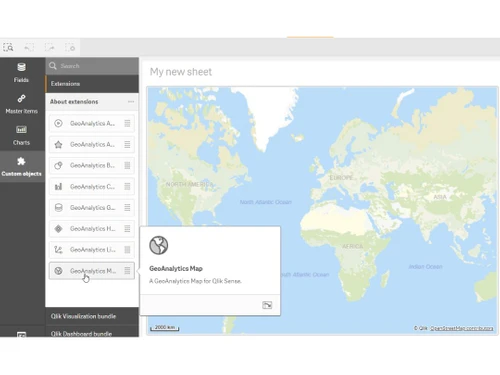Open the Master items panel

(x=21, y=104)
